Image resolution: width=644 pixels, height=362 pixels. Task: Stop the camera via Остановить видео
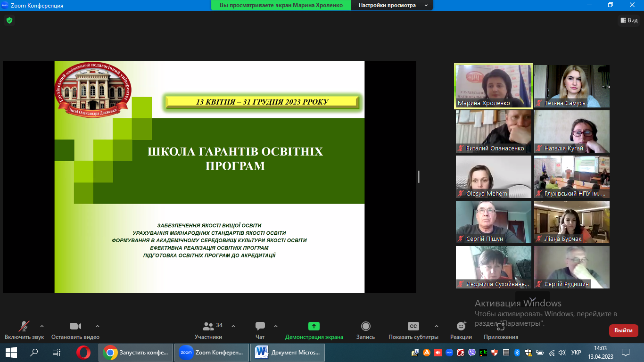tap(75, 330)
